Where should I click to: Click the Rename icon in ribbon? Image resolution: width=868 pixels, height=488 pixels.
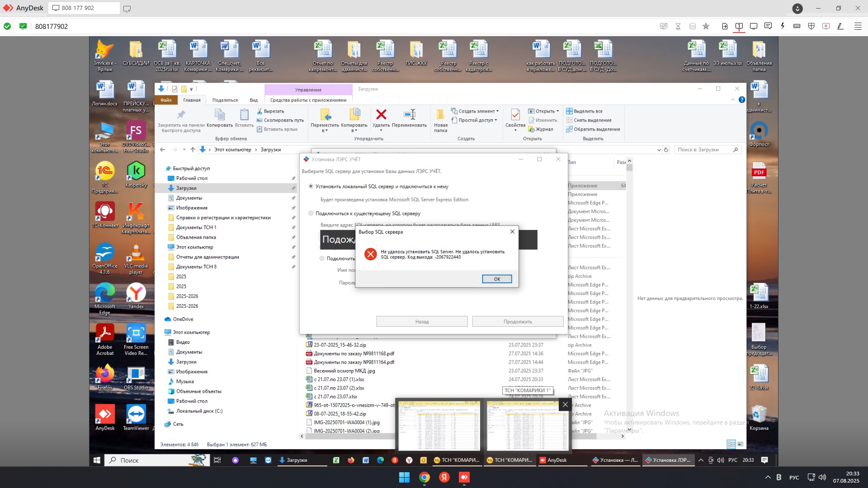pyautogui.click(x=410, y=115)
